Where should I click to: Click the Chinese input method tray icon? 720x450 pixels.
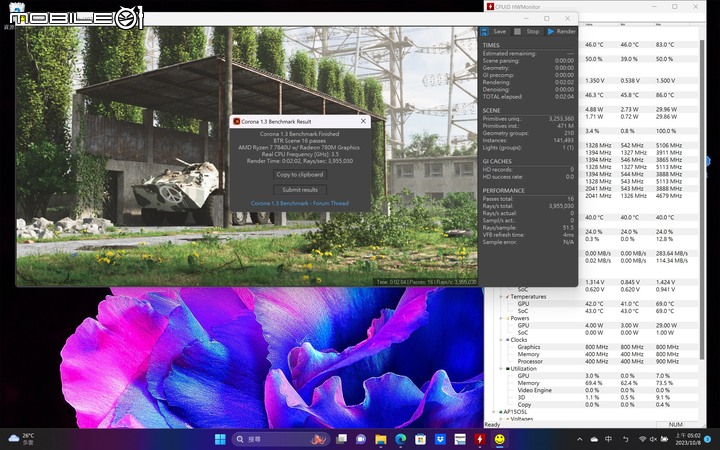pos(608,439)
